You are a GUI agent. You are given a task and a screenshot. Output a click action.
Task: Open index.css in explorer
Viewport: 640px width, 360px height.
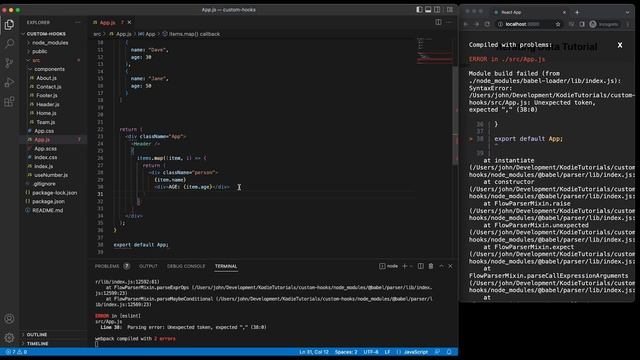(x=45, y=157)
